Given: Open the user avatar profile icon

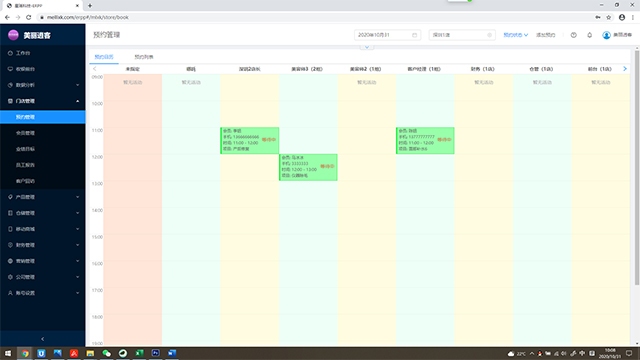Looking at the screenshot, I should [607, 35].
